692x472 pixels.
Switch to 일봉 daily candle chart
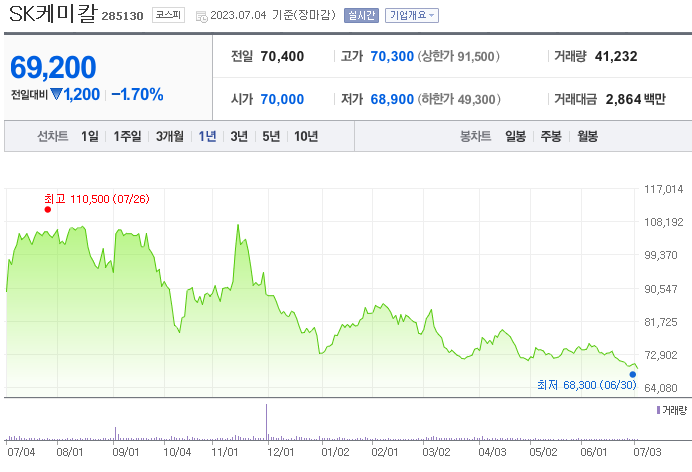(x=515, y=136)
